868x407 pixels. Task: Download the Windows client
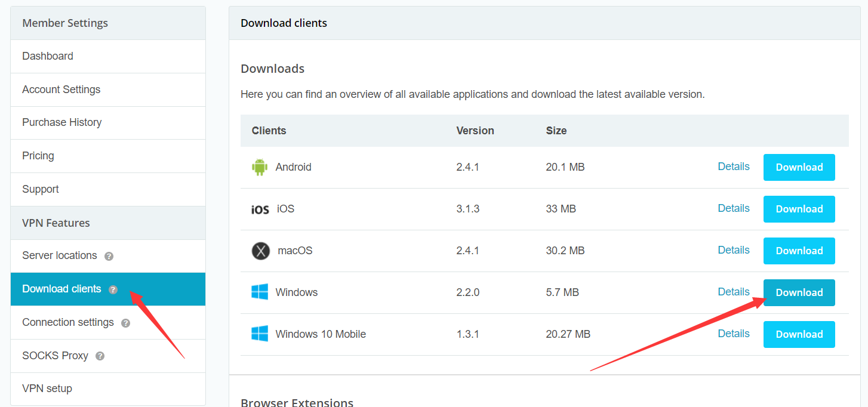799,292
